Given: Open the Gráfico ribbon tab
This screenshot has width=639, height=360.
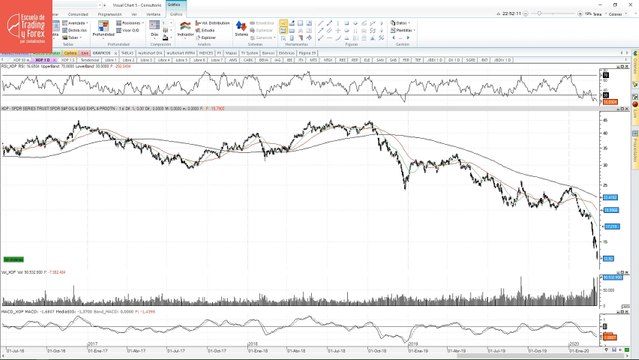Looking at the screenshot, I should point(176,14).
